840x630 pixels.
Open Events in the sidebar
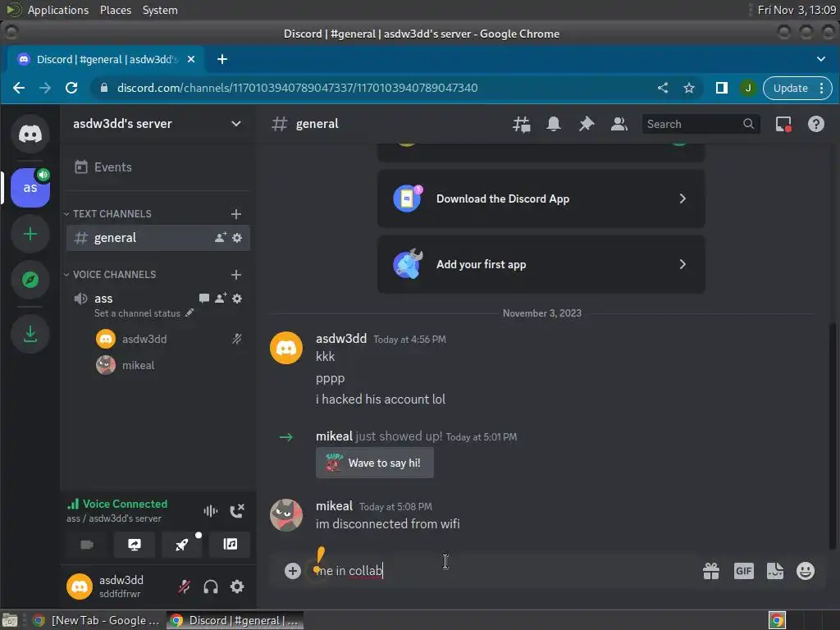coord(158,167)
